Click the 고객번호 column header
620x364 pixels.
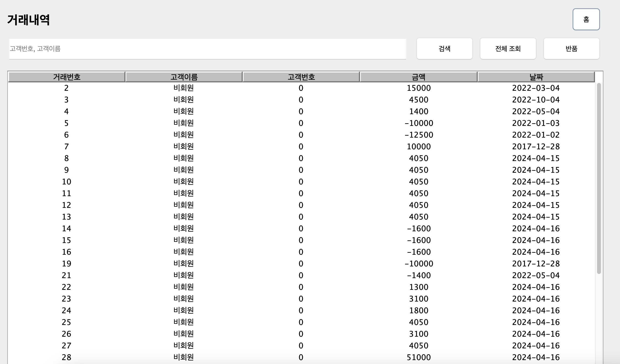(x=301, y=77)
